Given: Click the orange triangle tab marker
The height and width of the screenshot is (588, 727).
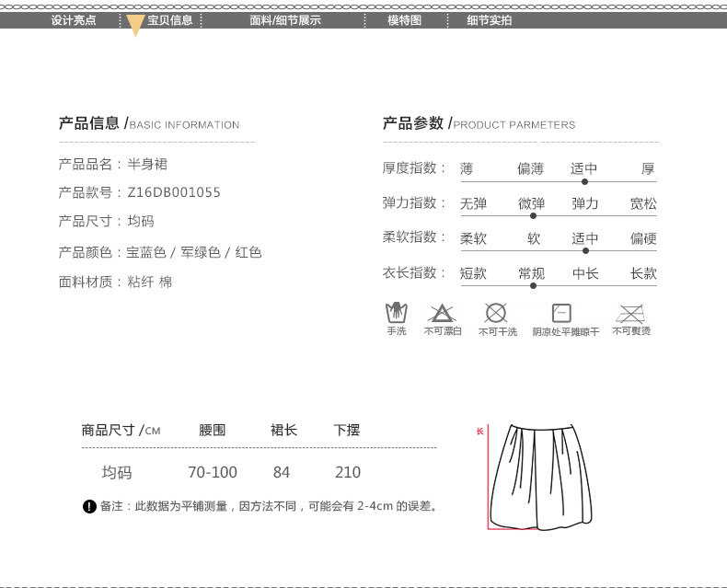Looking at the screenshot, I should 134,26.
